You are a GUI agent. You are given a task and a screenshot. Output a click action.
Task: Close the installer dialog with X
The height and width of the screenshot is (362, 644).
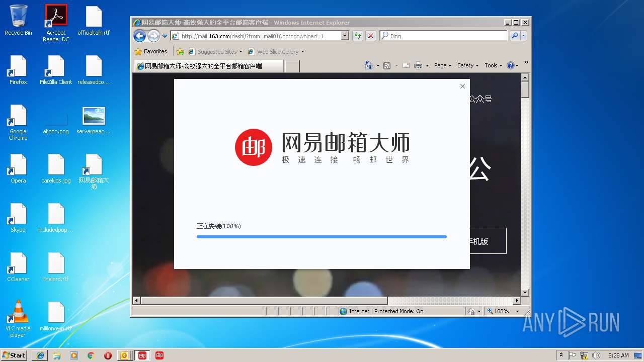click(x=462, y=86)
